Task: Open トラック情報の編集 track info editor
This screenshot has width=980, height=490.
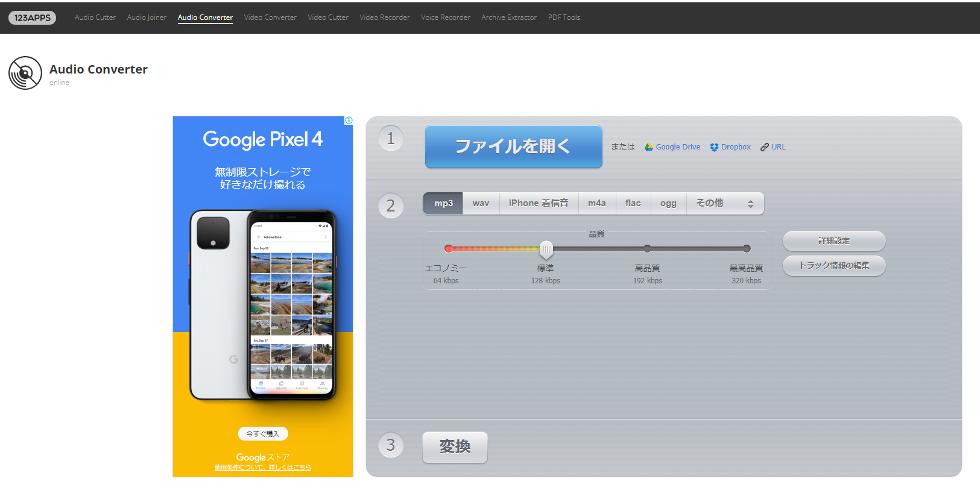Action: pyautogui.click(x=834, y=266)
